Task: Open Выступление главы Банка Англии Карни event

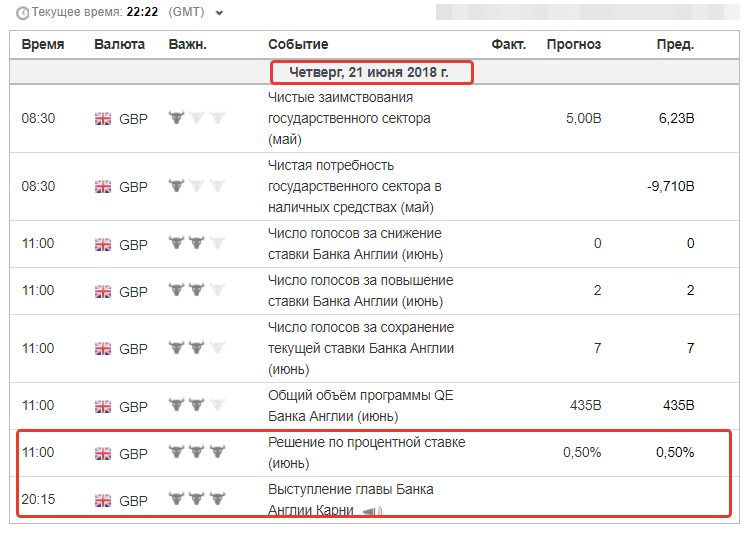Action: click(x=351, y=499)
